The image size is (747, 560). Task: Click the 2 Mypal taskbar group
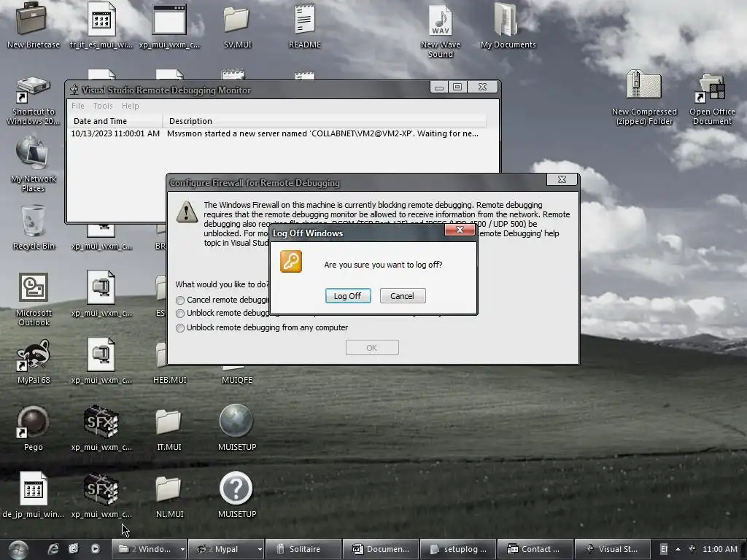(222, 549)
